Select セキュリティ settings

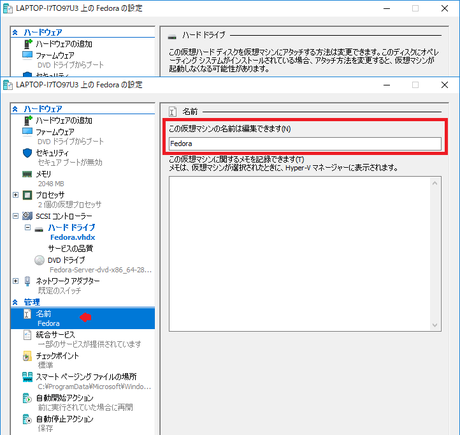tap(52, 153)
